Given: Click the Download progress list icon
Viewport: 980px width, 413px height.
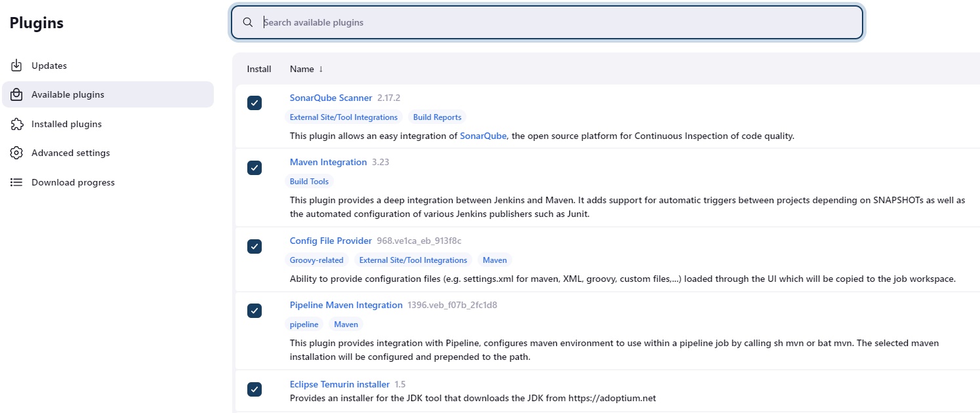Looking at the screenshot, I should point(17,182).
